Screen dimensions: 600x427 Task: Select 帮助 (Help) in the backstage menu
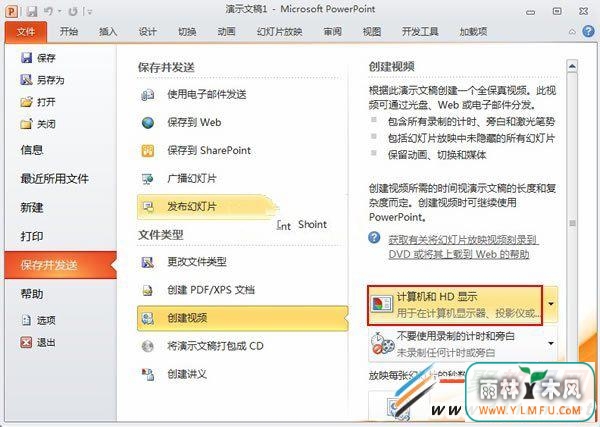click(32, 294)
